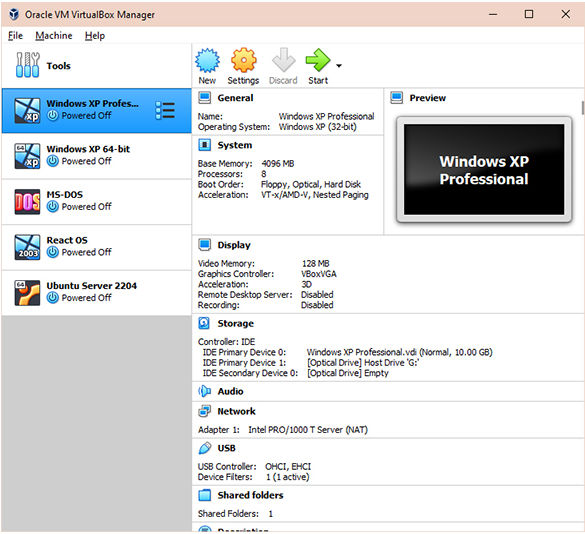Select the Tools icon in sidebar
585x534 pixels.
(27, 65)
